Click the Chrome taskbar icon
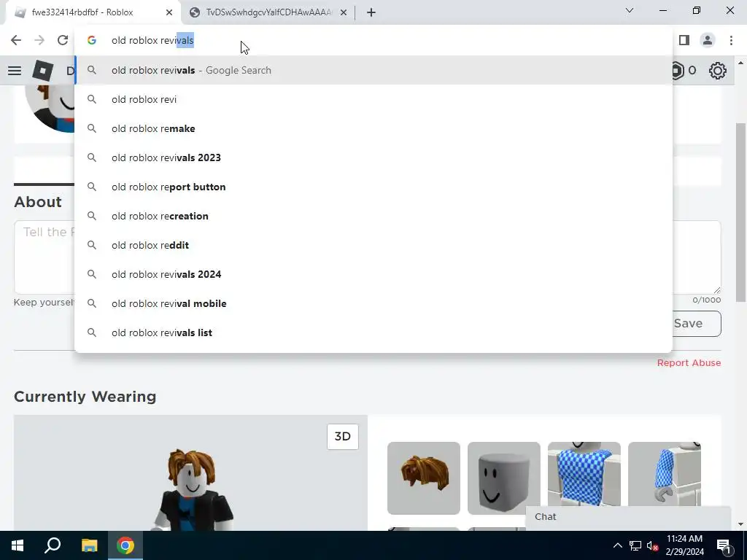The width and height of the screenshot is (747, 560). coord(125,545)
